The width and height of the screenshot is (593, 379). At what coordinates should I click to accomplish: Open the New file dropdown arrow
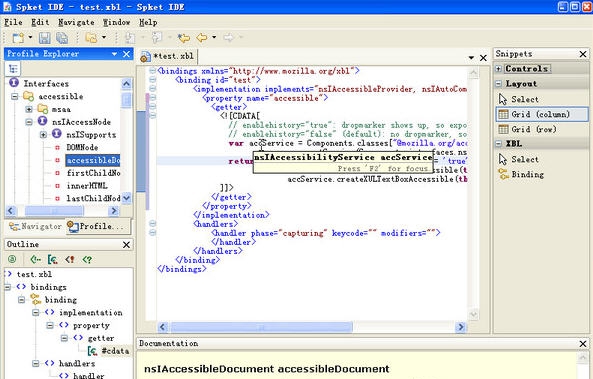pos(30,37)
